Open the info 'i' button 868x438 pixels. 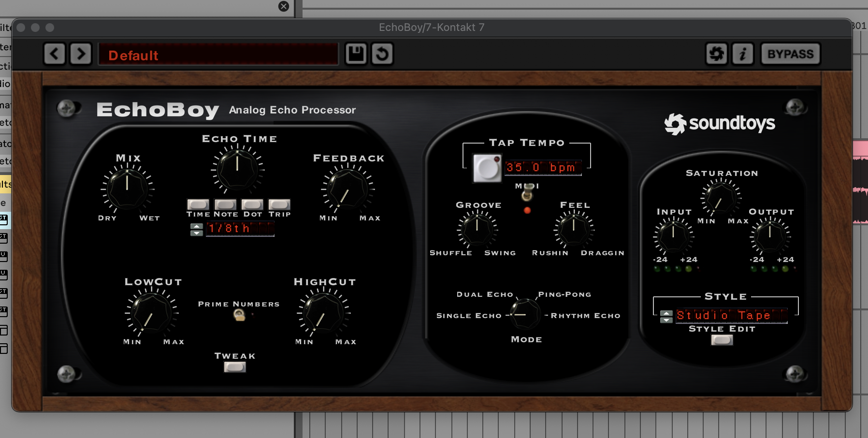(x=743, y=54)
